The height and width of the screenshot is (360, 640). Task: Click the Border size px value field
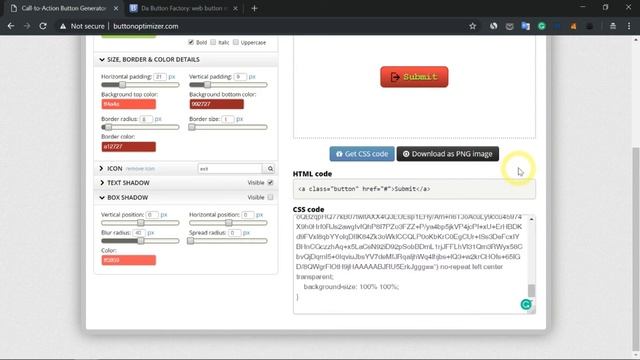click(x=227, y=119)
